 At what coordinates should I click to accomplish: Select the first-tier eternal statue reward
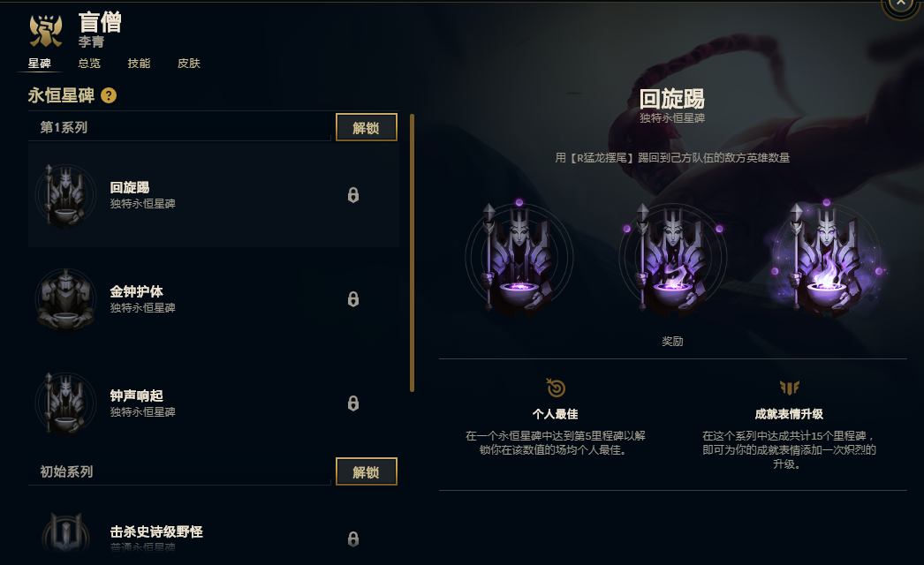pyautogui.click(x=519, y=260)
